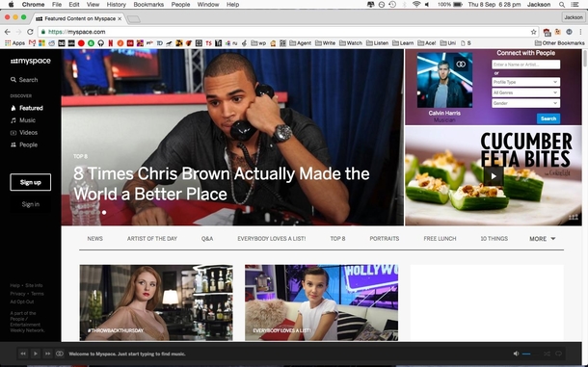Expand the Gender dropdown
This screenshot has height=367, width=588.
525,103
